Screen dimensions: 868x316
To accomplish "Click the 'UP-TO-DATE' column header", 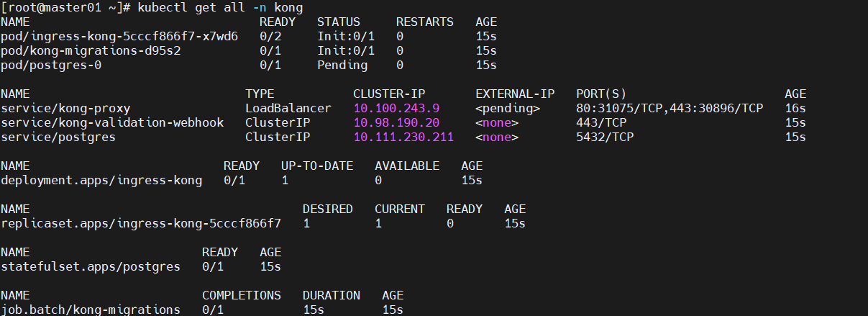I will pos(317,166).
